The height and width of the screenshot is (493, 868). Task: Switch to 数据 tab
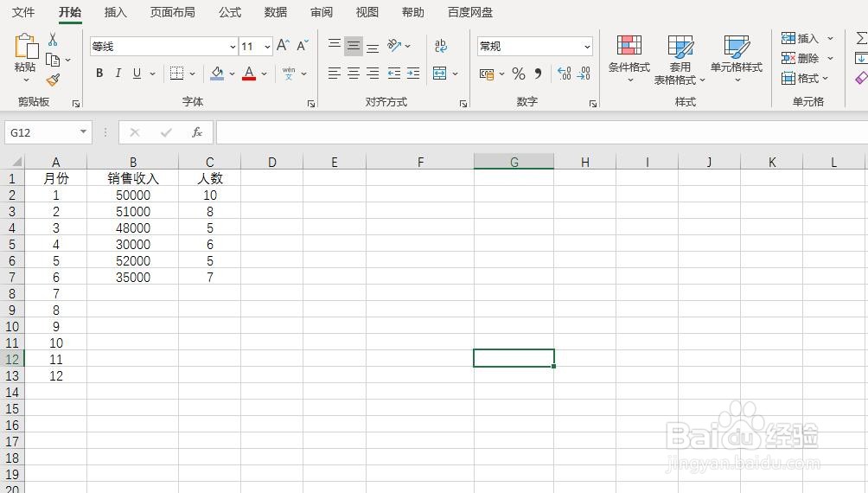(276, 12)
